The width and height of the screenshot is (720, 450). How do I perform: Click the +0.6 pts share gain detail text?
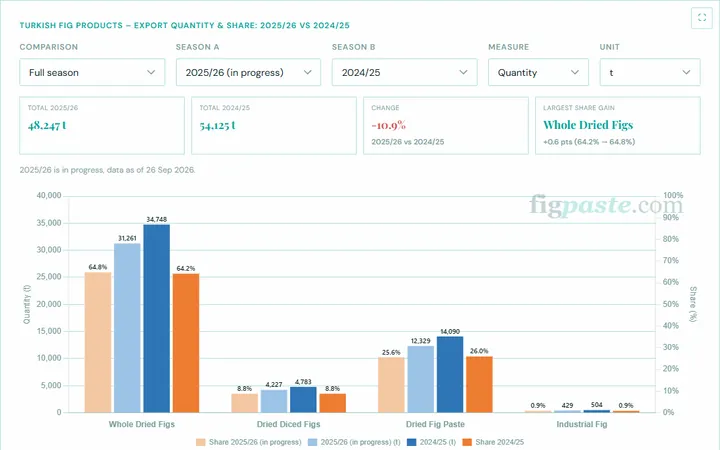click(x=589, y=142)
